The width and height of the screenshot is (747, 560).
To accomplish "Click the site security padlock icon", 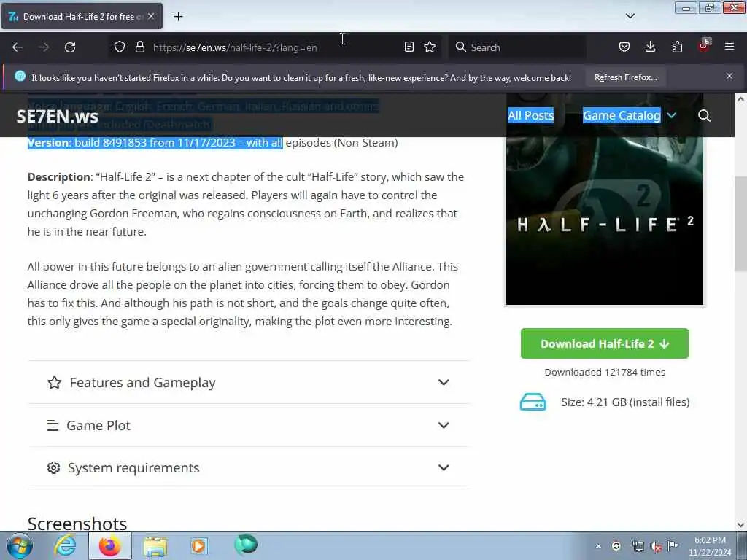I will click(x=139, y=47).
